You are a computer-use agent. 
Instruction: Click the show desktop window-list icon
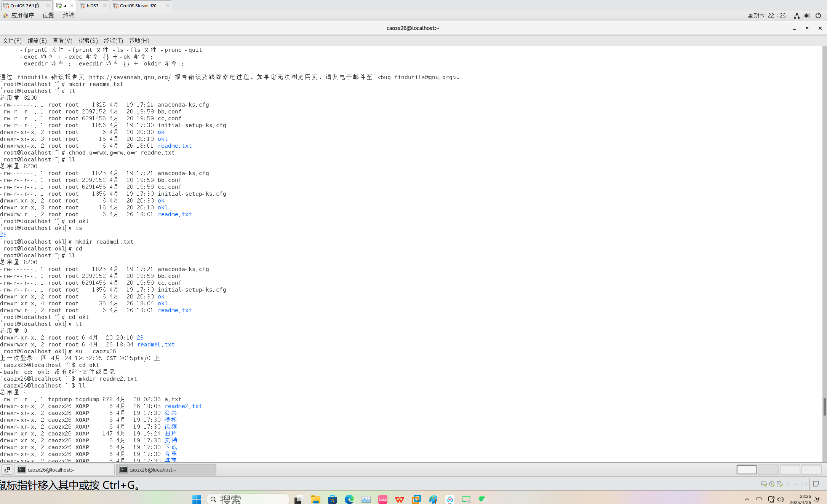pyautogui.click(x=7, y=470)
